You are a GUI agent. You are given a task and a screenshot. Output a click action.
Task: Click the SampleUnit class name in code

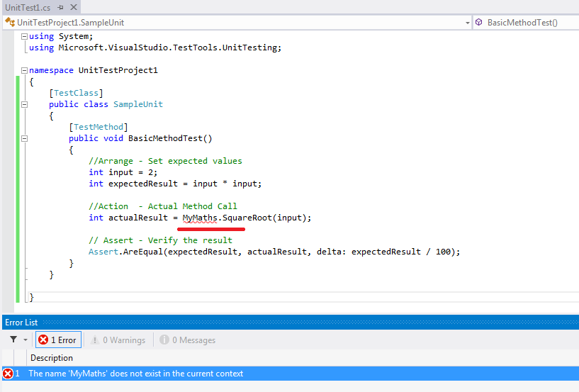coord(138,105)
